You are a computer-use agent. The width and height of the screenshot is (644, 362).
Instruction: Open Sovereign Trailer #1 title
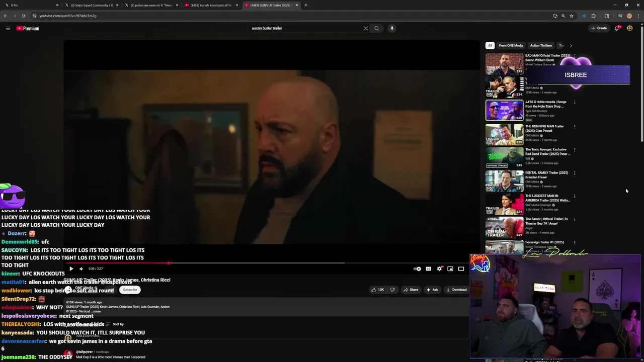(x=544, y=242)
